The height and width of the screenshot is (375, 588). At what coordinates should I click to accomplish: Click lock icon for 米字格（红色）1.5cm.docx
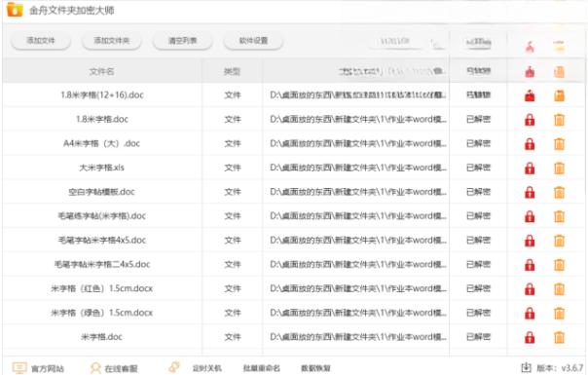click(x=530, y=289)
